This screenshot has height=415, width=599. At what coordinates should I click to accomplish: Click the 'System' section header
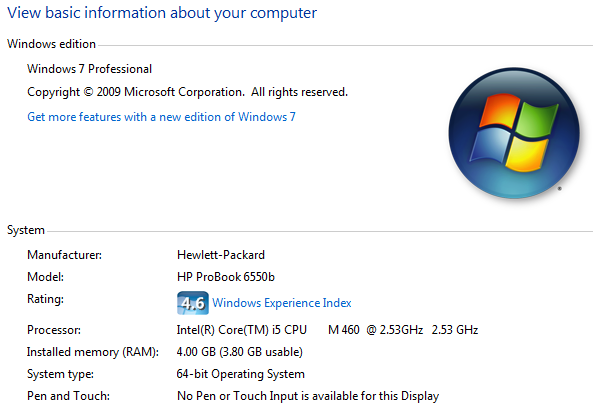[x=26, y=230]
